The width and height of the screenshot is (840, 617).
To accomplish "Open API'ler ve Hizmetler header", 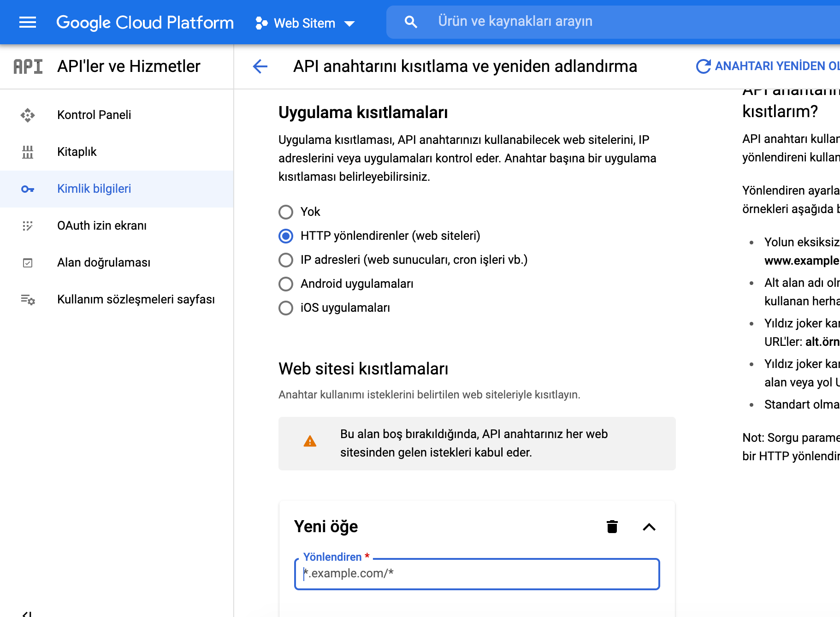I will [x=129, y=66].
